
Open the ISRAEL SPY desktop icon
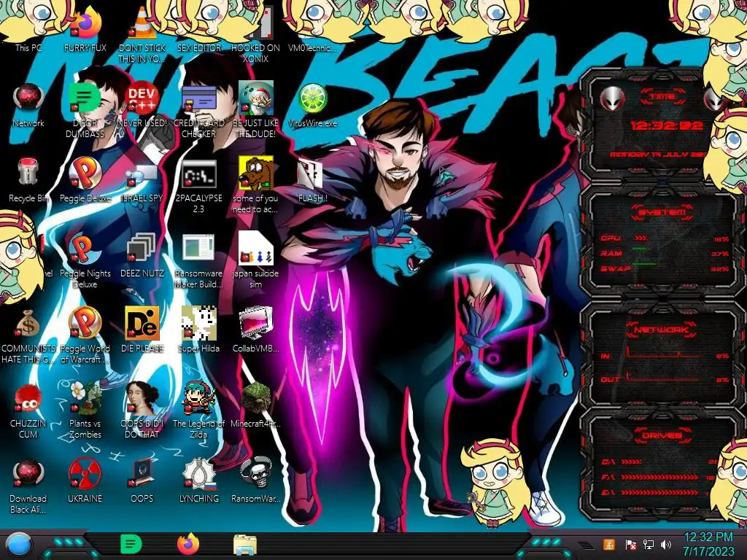pyautogui.click(x=142, y=183)
